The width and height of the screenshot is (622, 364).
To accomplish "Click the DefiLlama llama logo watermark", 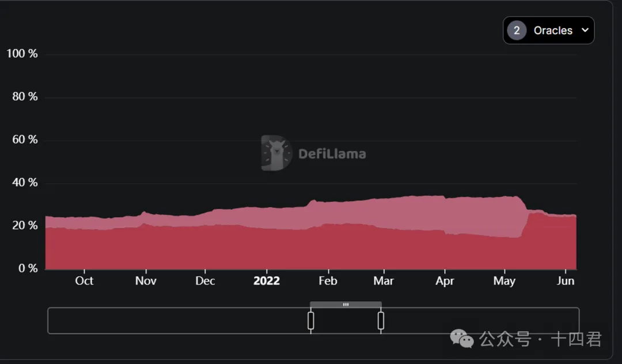I will (276, 153).
